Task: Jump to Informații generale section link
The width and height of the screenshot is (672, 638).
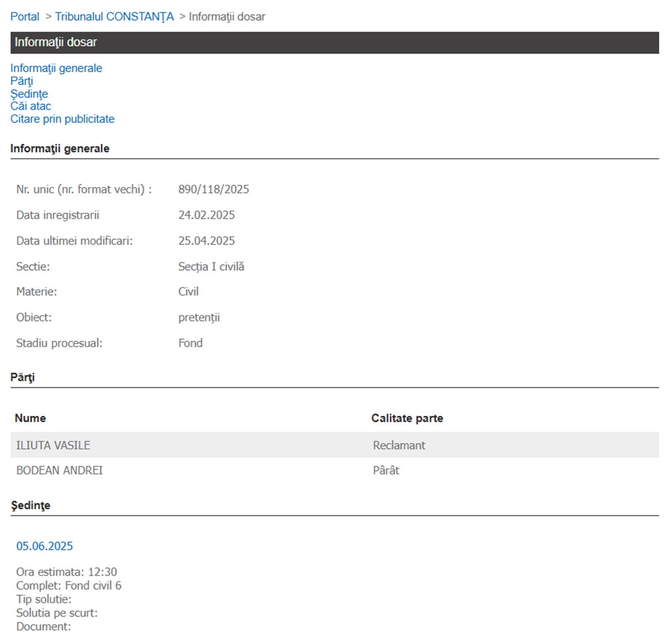Action: [x=56, y=68]
